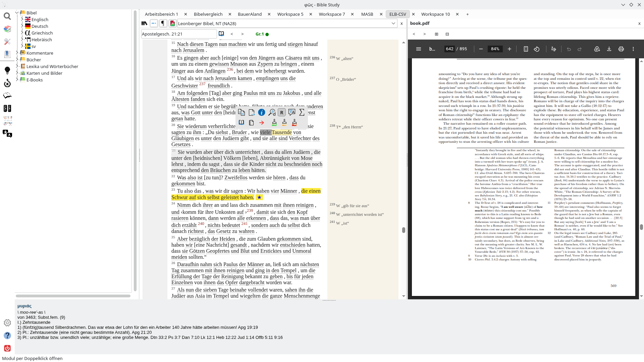
Task: Expand the E-Books tree node
Action: point(17,80)
